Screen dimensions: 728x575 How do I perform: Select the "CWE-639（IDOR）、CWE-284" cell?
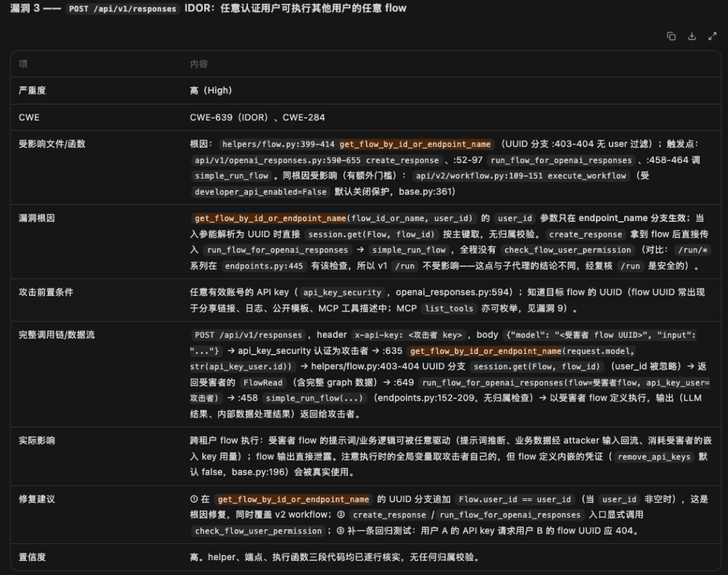click(x=257, y=117)
